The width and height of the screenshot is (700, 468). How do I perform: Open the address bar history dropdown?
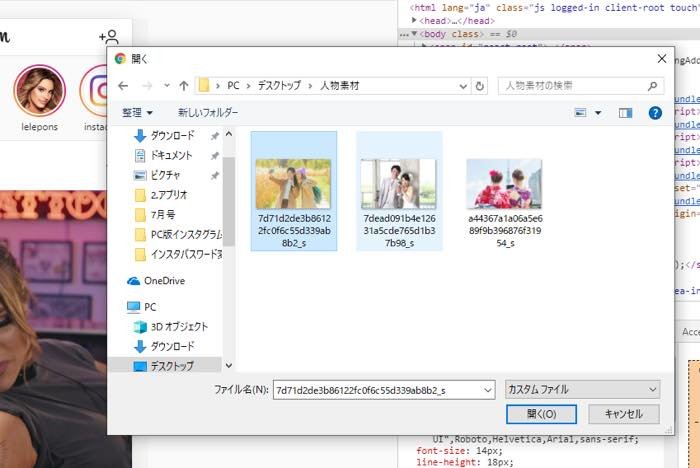coord(463,86)
